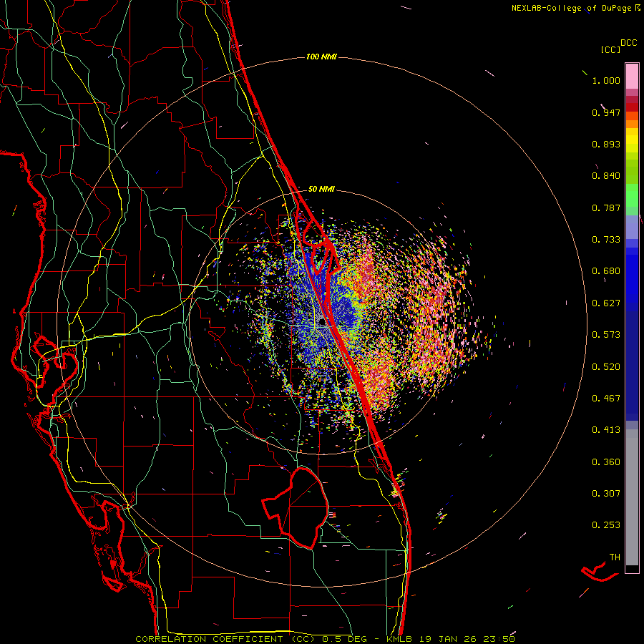Click the 0.680 scale value
Viewport: 644px width, 644px height.
click(606, 271)
